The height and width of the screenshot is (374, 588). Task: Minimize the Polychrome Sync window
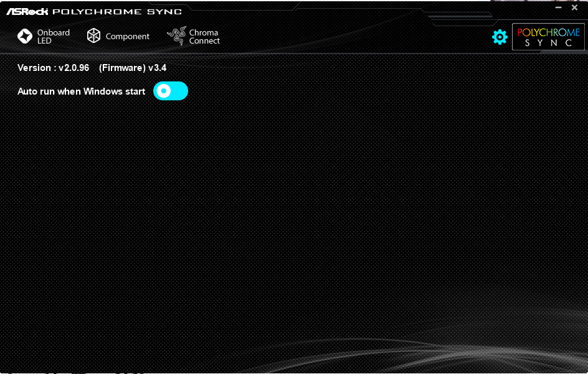(x=558, y=7)
